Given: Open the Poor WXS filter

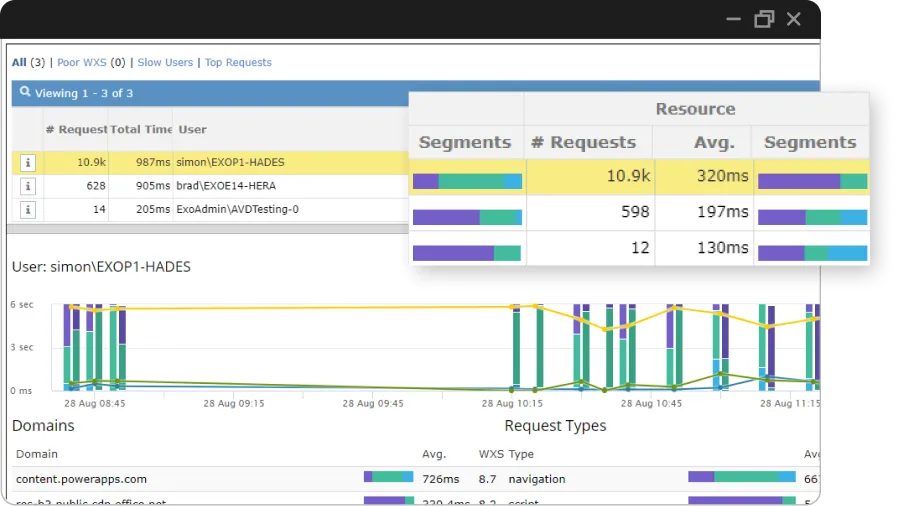Looking at the screenshot, I should [x=82, y=62].
